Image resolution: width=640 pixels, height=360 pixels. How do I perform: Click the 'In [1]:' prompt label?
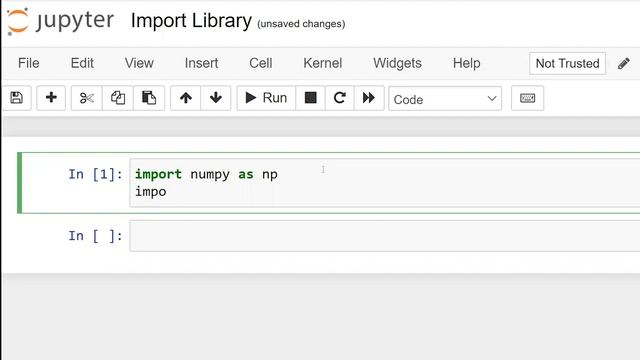(x=95, y=174)
